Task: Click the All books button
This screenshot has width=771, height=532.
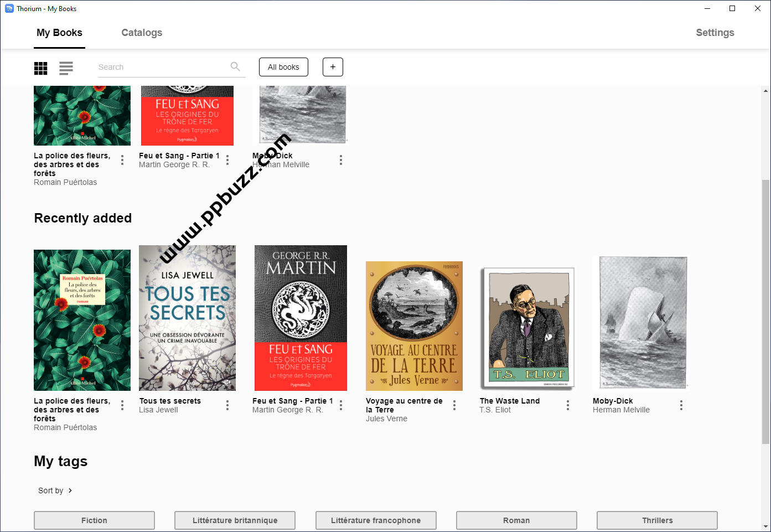Action: pyautogui.click(x=283, y=67)
